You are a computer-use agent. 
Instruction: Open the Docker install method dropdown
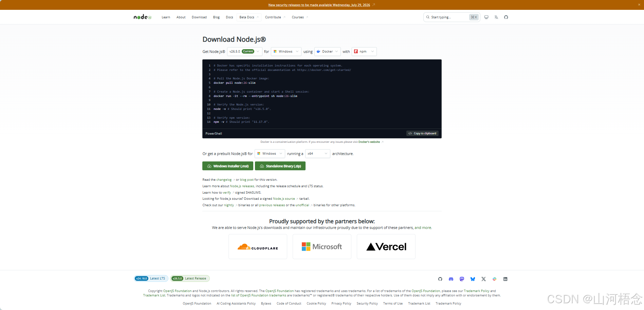tap(327, 52)
